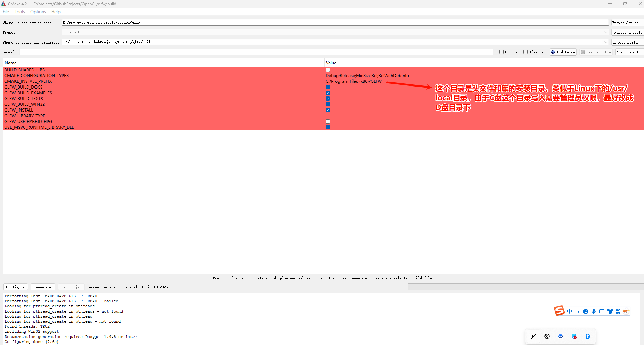This screenshot has width=644, height=345.
Task: Start voice input from the IME microphone
Action: tap(594, 311)
